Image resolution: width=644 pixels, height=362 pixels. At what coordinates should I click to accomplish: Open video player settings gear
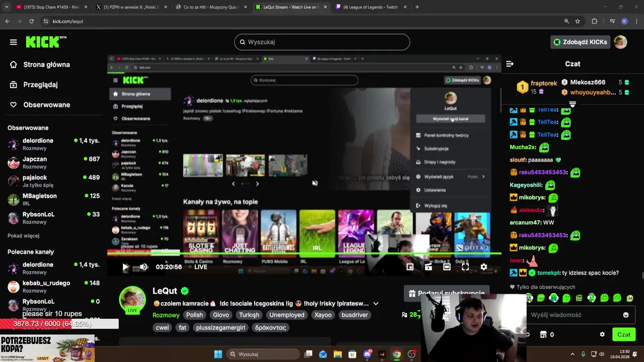coord(484,267)
